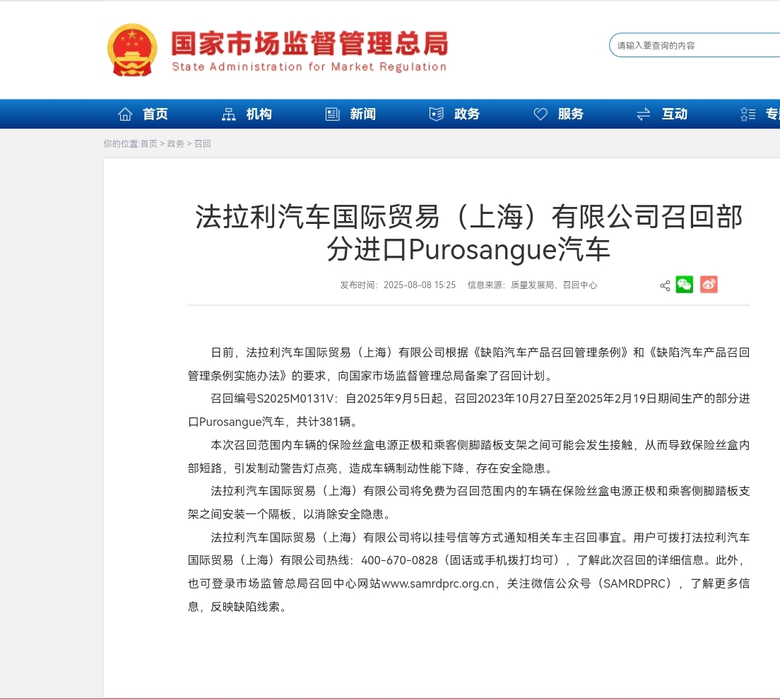
Task: Share the article via the Weibo icon
Action: 709,285
